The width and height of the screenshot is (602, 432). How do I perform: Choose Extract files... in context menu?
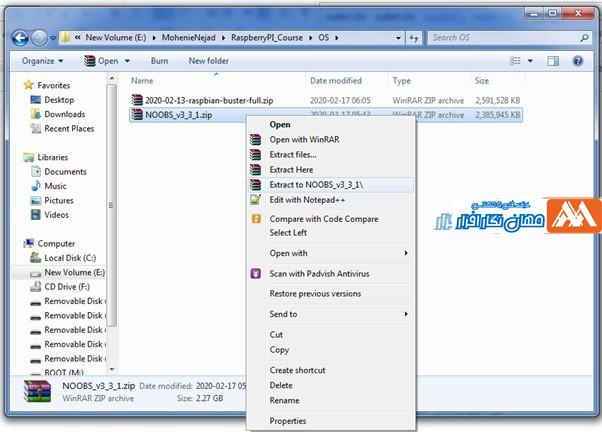click(293, 154)
